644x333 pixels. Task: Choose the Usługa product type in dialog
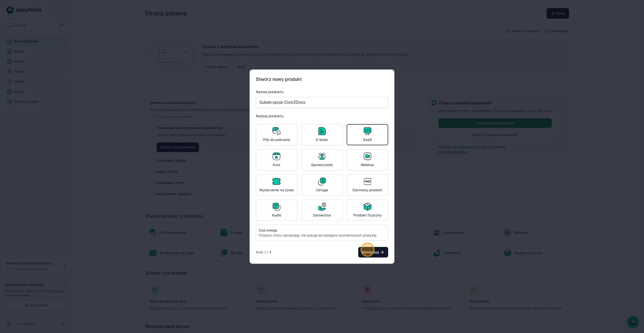point(322,185)
